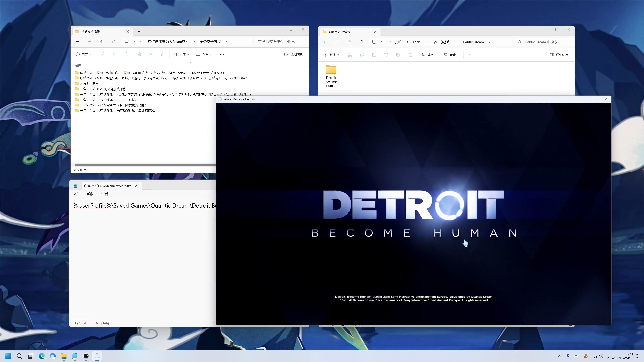644x362 pixels.
Task: Toggle details pane in Quantic Dream Explorer
Action: (559, 55)
